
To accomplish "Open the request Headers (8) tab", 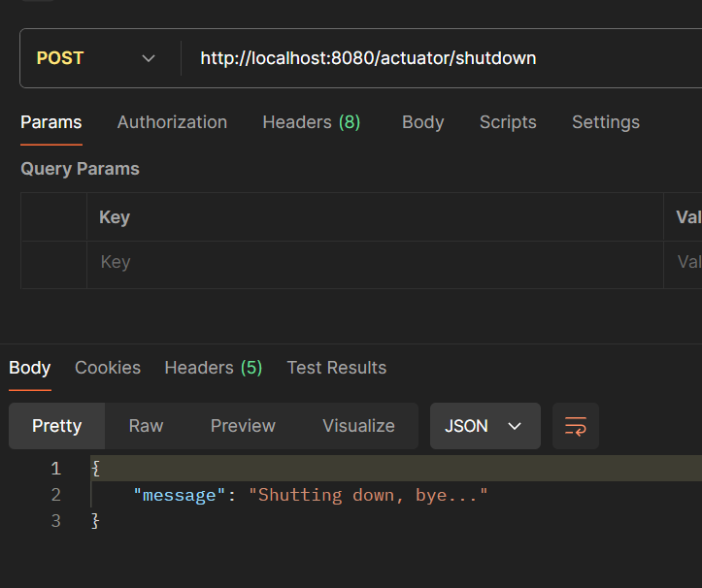I will (x=311, y=122).
